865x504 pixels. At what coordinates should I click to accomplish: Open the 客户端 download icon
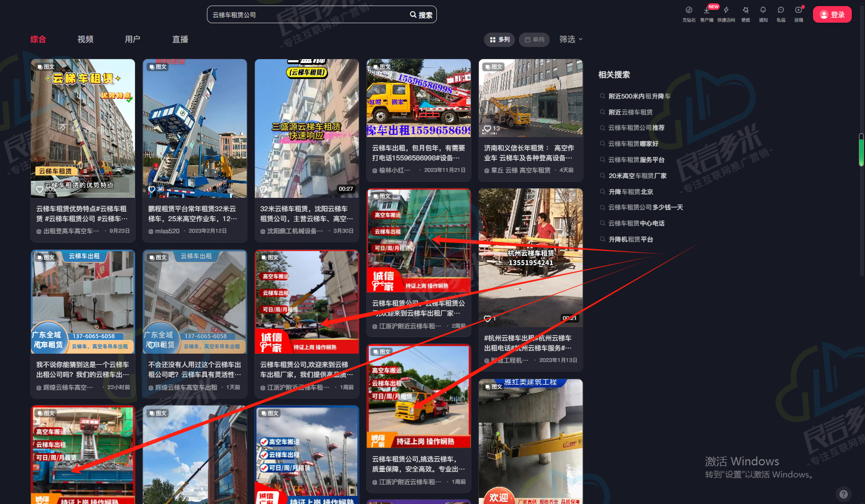(x=706, y=11)
